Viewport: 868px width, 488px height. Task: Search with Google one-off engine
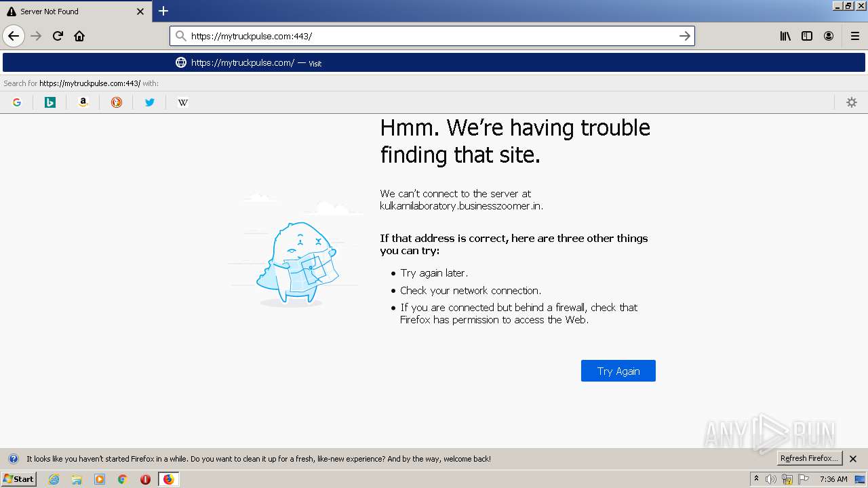tap(17, 102)
